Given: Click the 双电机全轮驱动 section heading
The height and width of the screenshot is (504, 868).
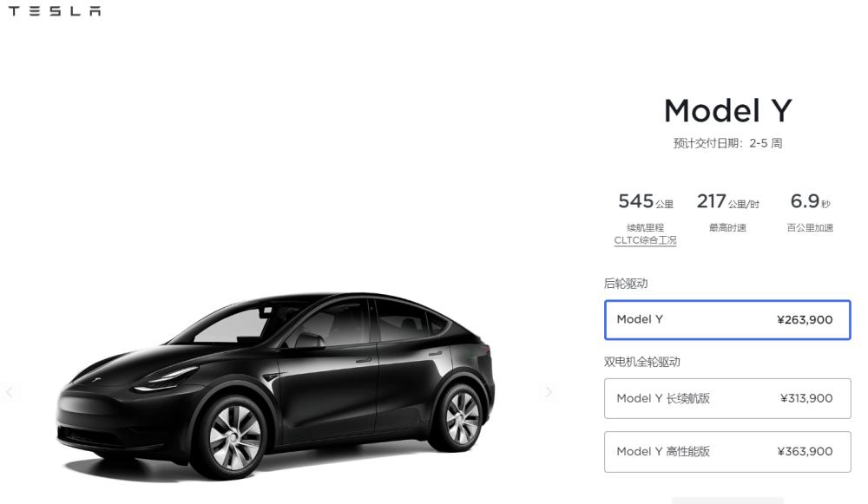Looking at the screenshot, I should pyautogui.click(x=641, y=363).
